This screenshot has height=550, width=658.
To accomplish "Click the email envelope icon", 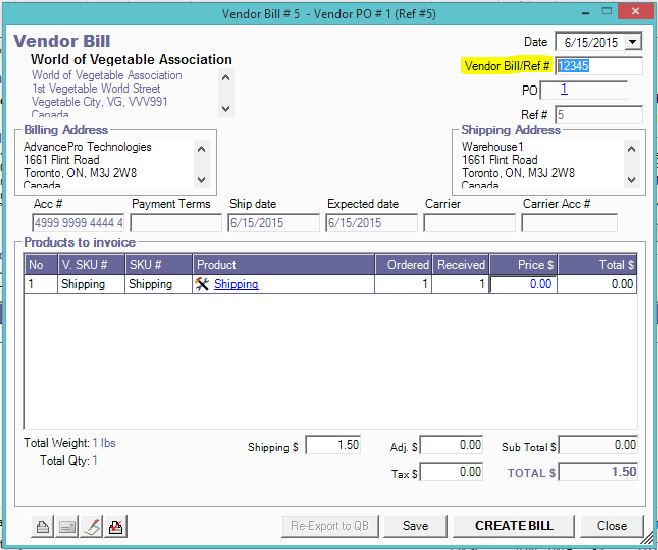I will 67,526.
